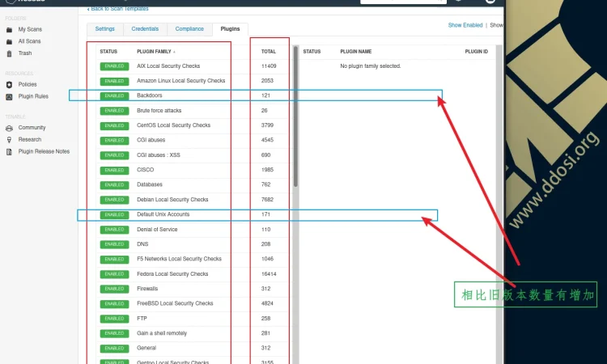Open All Scans in sidebar

coord(29,41)
